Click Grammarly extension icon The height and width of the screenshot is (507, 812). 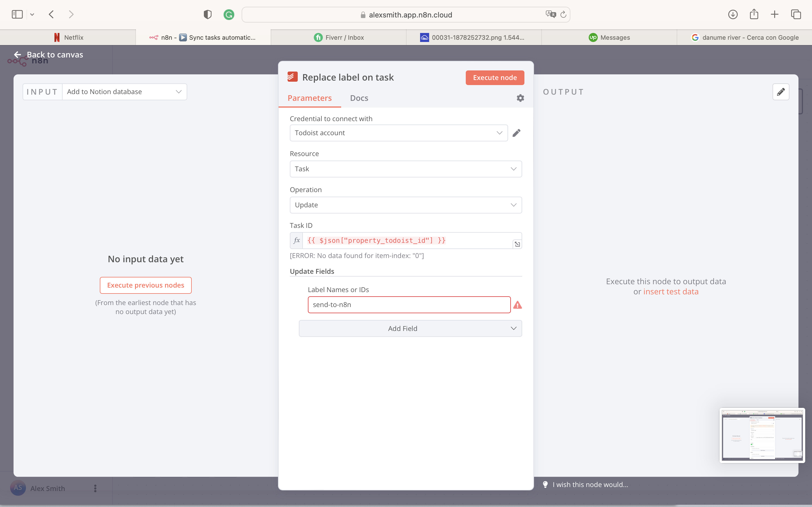click(229, 14)
